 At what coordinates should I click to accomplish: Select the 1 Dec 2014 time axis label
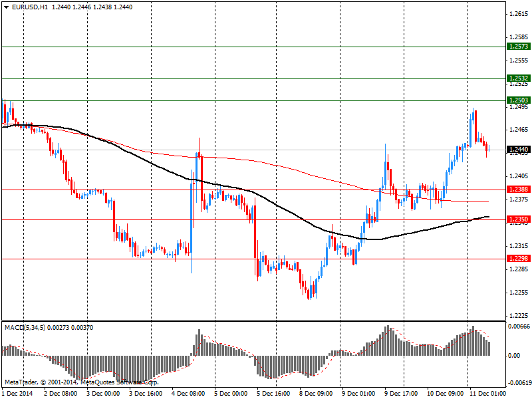[17, 394]
